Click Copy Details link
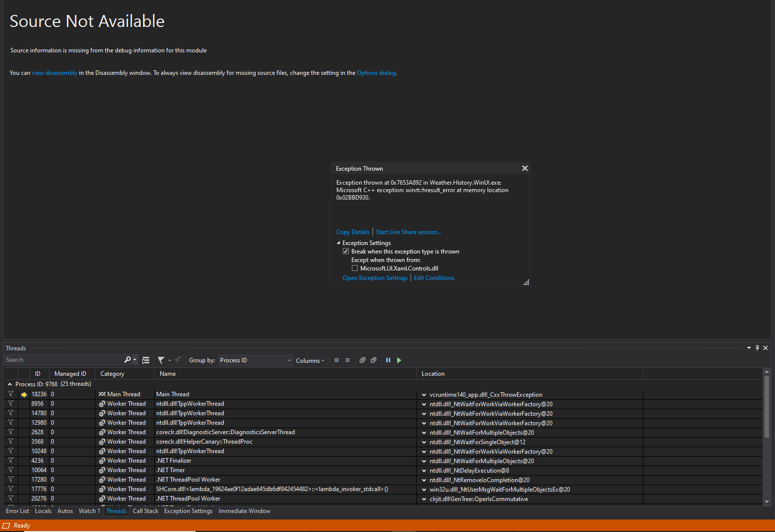775x532 pixels. click(353, 232)
